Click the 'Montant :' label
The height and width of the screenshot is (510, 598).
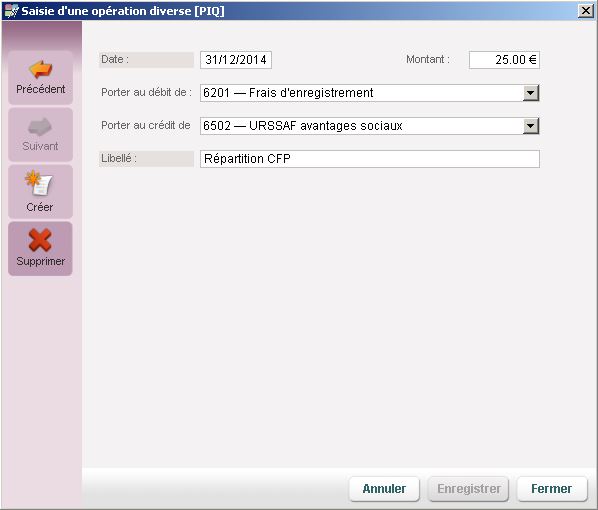point(428,60)
